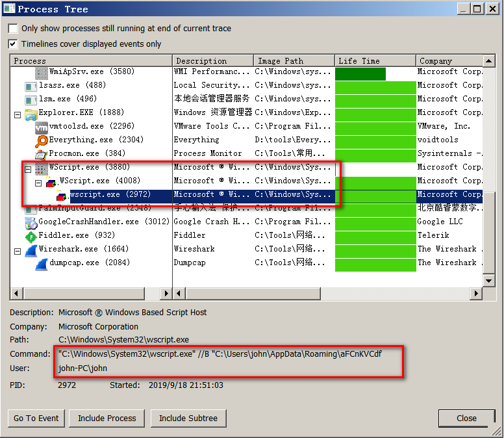Uncheck Timelines cover displayed events only
Image resolution: width=504 pixels, height=438 pixels.
pyautogui.click(x=13, y=44)
